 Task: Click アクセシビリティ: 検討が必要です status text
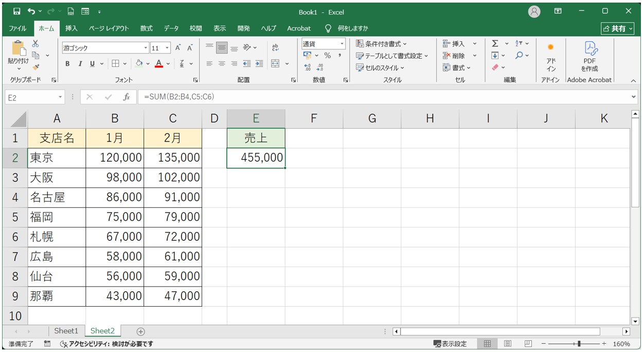(106, 344)
